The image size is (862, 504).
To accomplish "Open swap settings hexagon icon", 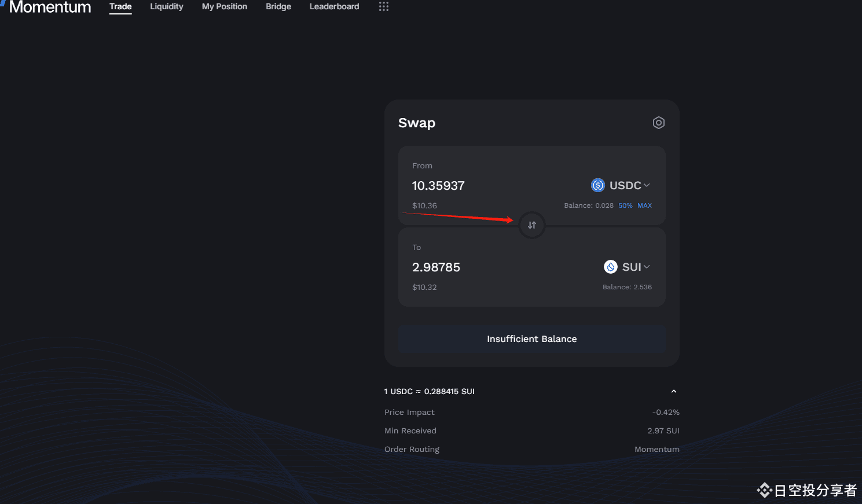I will 658,123.
